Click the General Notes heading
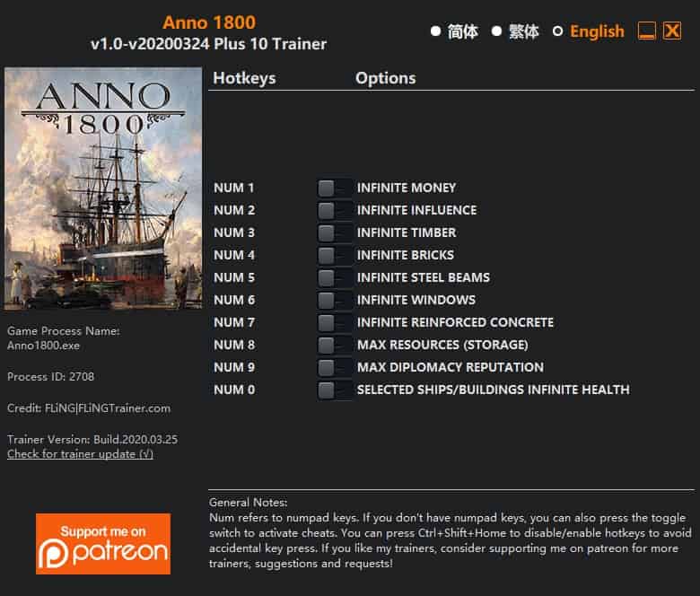The image size is (700, 596). [x=249, y=503]
